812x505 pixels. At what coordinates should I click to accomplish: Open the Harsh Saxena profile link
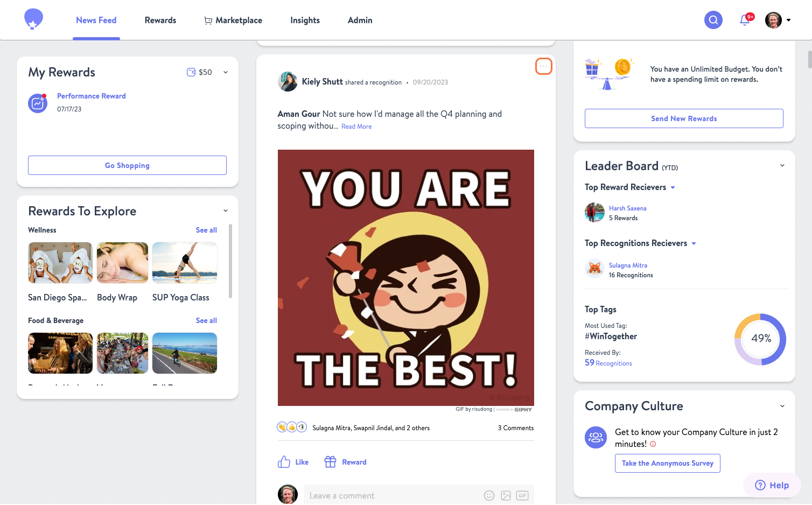[x=628, y=208]
